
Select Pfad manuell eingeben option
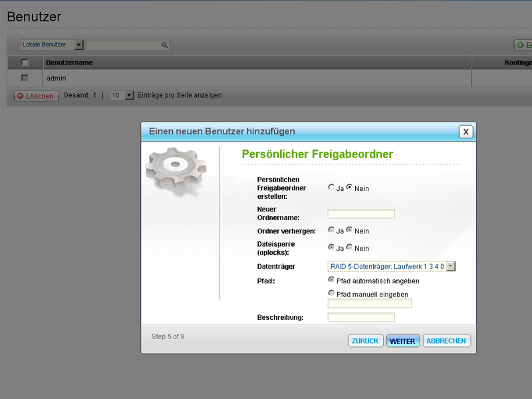click(x=331, y=293)
